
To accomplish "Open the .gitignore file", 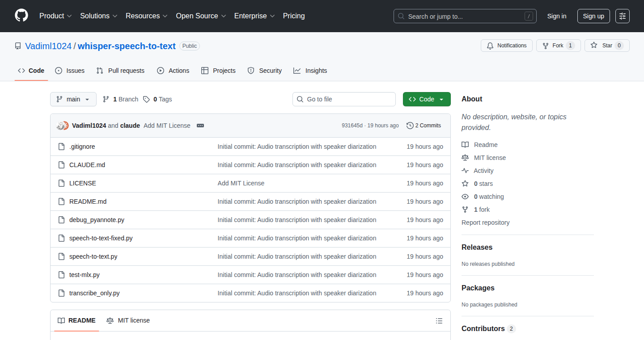I will click(x=82, y=147).
